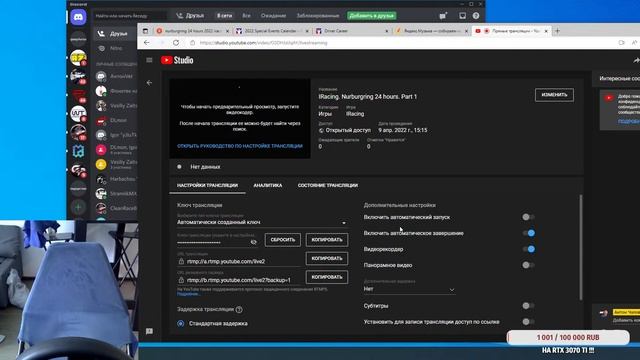
Task: Click the browser address bar URL
Action: [264, 42]
